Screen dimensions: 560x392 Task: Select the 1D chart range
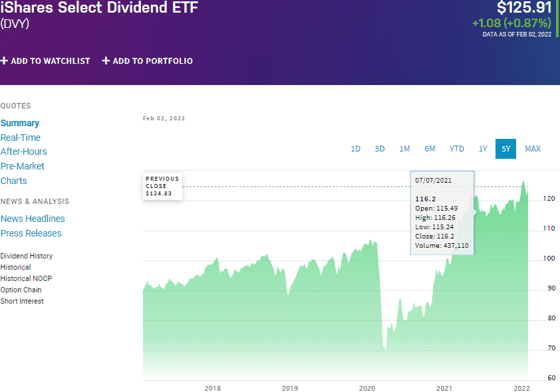click(356, 149)
